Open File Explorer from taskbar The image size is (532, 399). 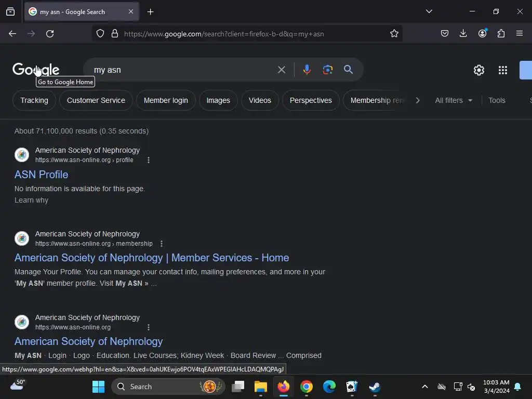click(x=261, y=387)
